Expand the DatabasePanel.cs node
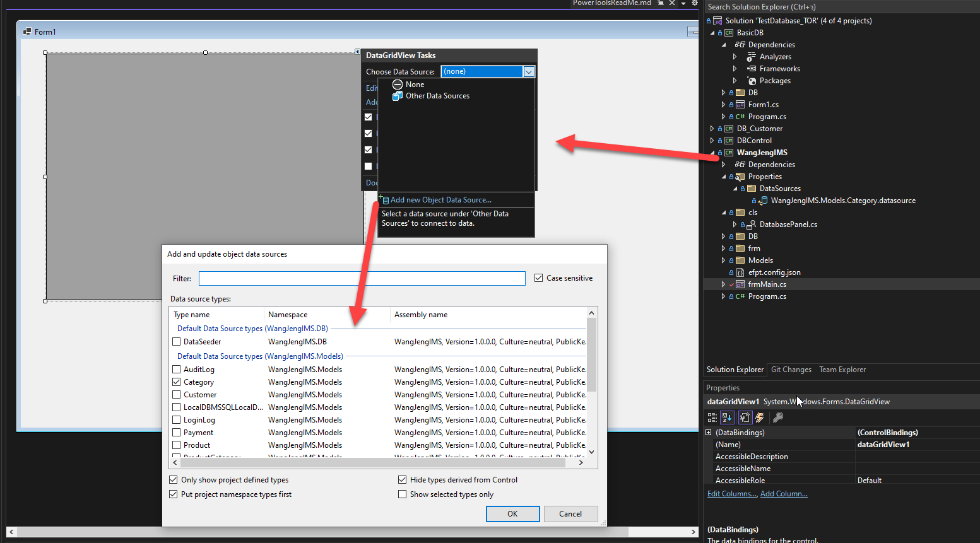This screenshot has height=543, width=980. pyautogui.click(x=735, y=225)
